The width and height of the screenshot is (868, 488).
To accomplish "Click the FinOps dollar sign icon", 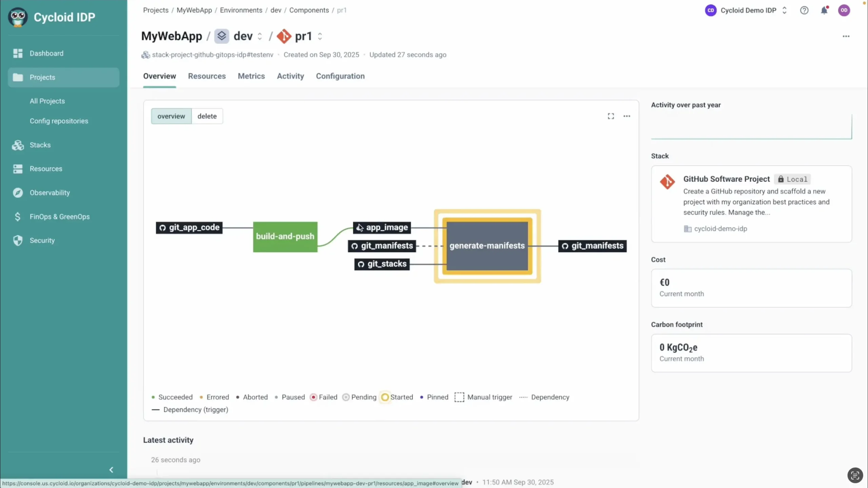I will [18, 217].
